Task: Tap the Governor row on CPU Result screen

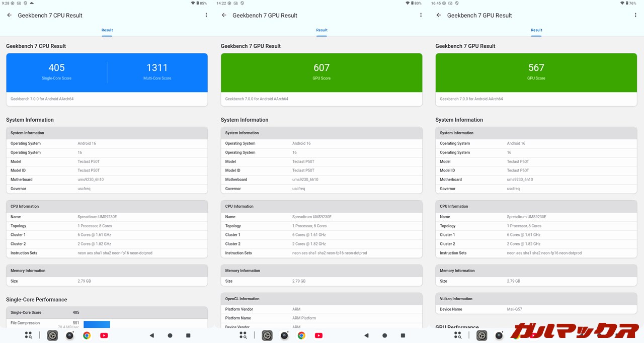Action: click(x=107, y=189)
